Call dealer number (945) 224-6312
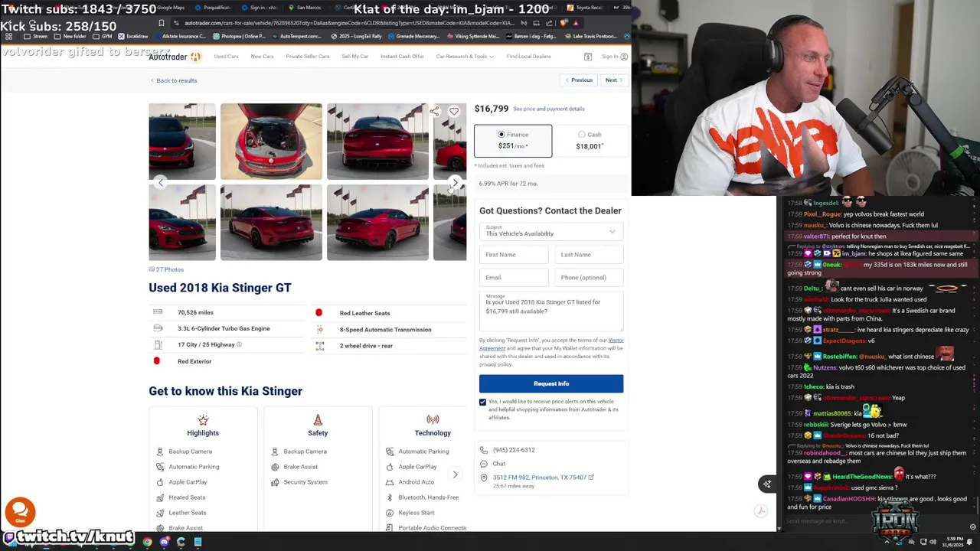The height and width of the screenshot is (551, 980). (x=514, y=450)
